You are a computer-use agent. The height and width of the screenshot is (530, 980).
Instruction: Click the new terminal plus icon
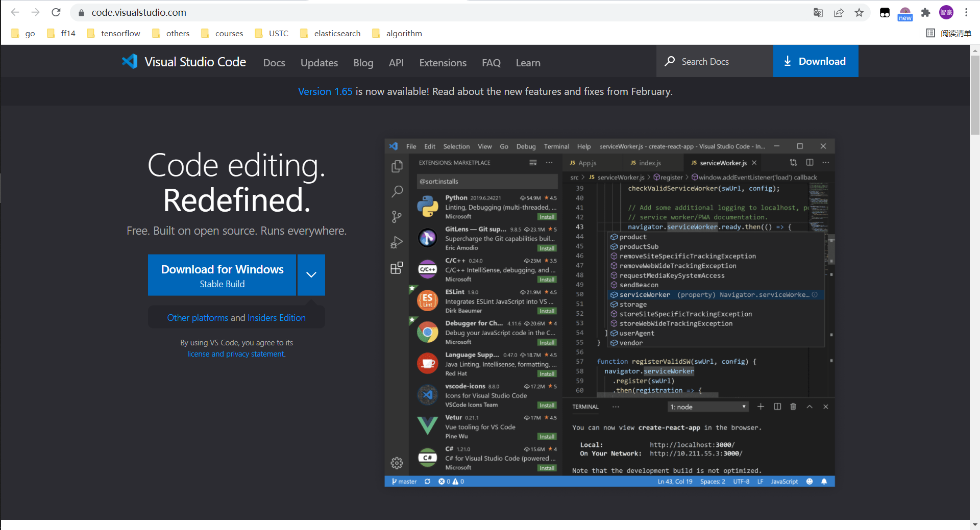pos(761,407)
